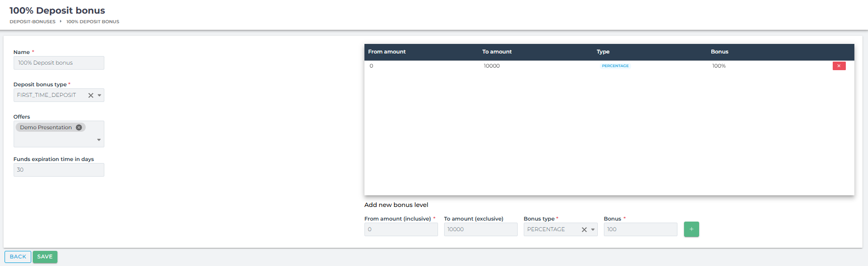Click the Bonus column header
868x266 pixels.
click(x=719, y=52)
